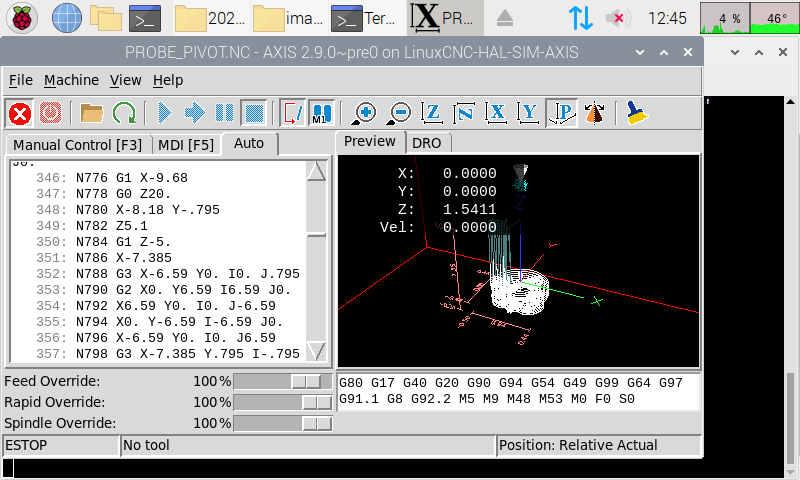Clear live plot with brush icon
Image resolution: width=800 pixels, height=480 pixels.
[636, 113]
